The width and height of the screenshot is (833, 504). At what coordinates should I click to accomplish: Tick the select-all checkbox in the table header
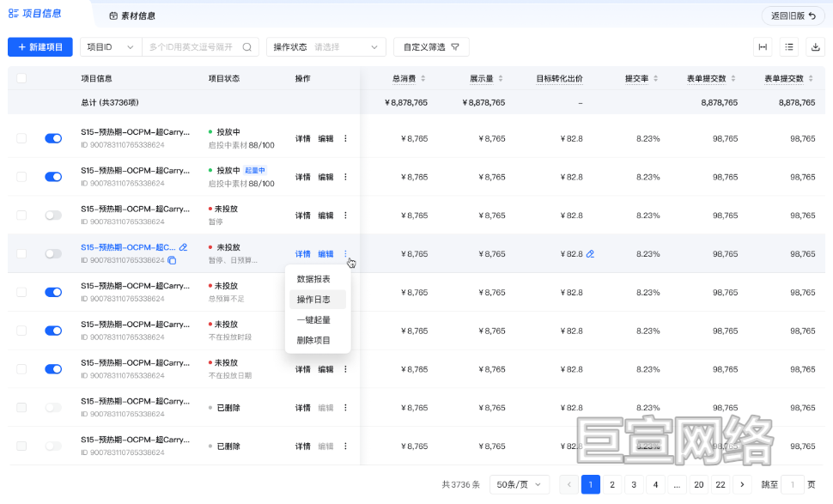pyautogui.click(x=21, y=79)
